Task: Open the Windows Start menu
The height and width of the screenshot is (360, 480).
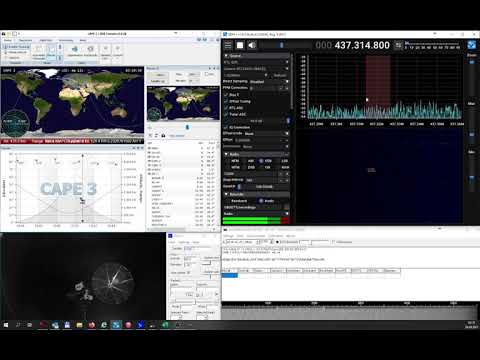Action: pos(6,325)
